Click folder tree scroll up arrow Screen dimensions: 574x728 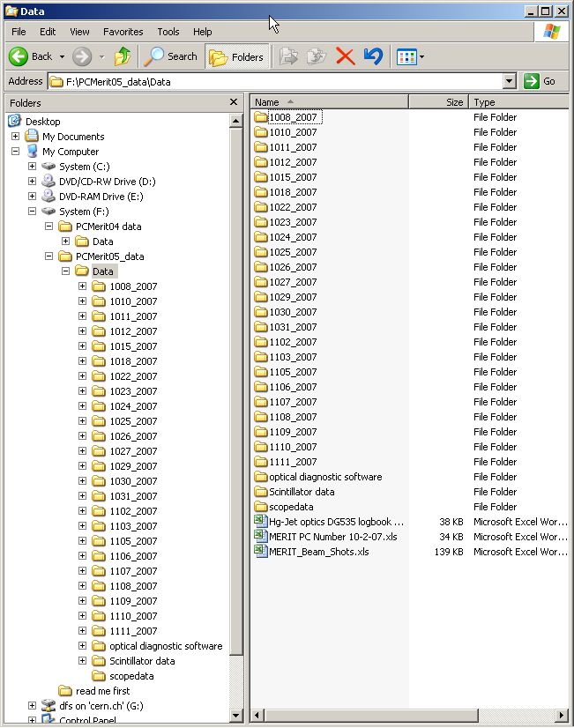(236, 121)
